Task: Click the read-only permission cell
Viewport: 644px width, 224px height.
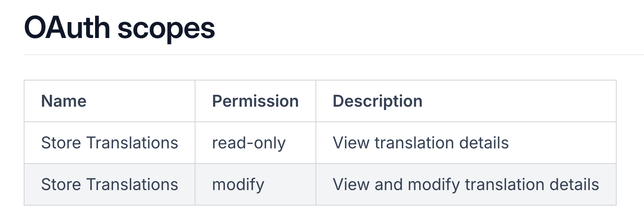Action: 249,143
